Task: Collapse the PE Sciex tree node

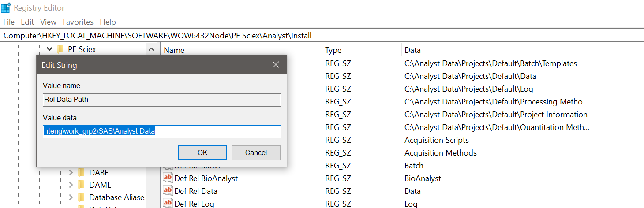Action: coord(49,49)
